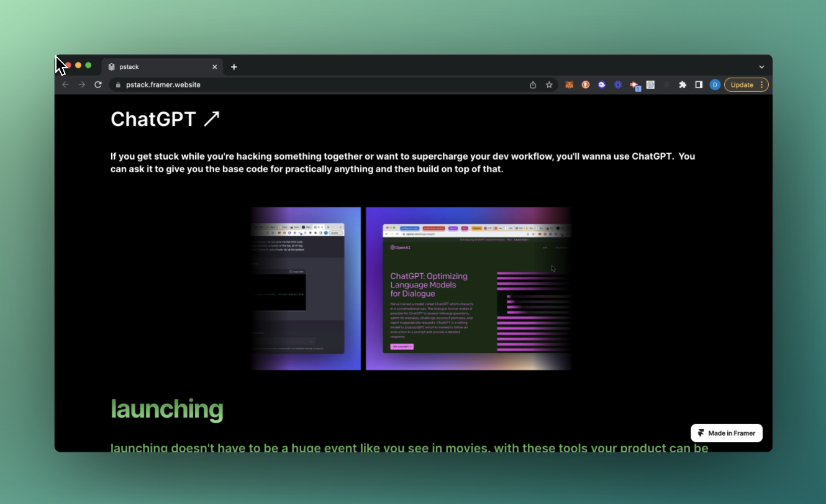
Task: Click the brain image extension icon
Action: 650,85
